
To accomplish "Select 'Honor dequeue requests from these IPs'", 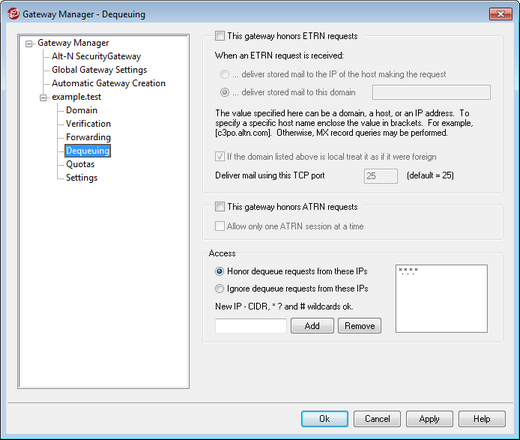I will (219, 272).
